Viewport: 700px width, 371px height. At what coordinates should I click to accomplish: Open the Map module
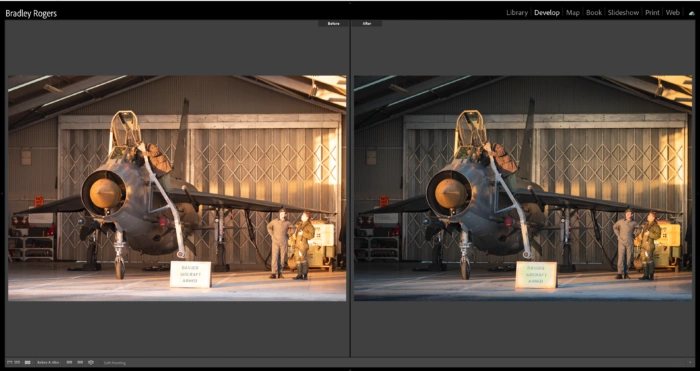click(573, 13)
